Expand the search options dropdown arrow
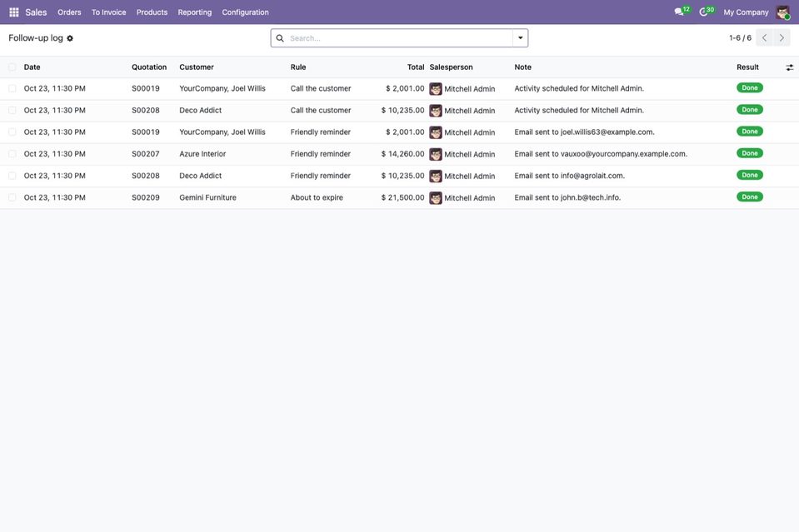 point(520,38)
